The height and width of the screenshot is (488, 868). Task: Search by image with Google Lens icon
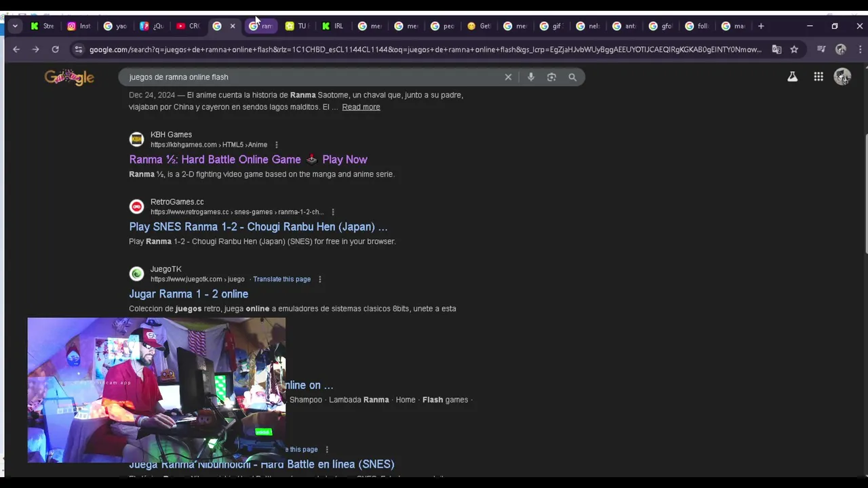pos(551,77)
